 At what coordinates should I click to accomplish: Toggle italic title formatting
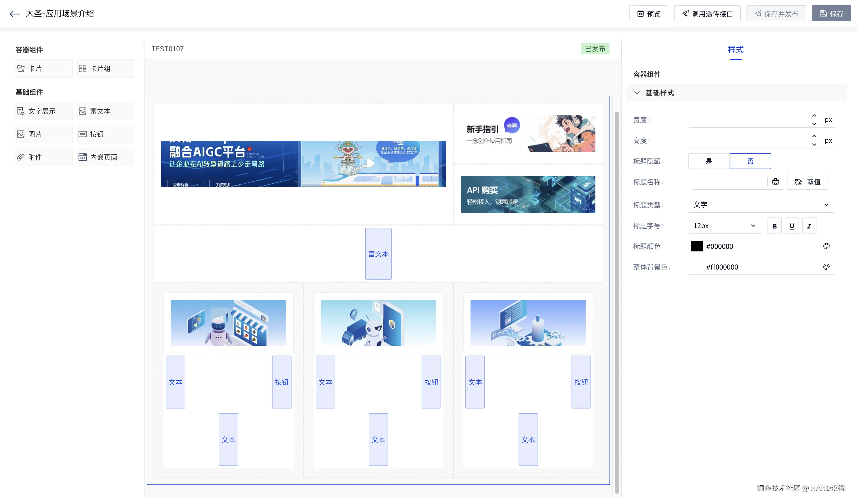pos(809,226)
